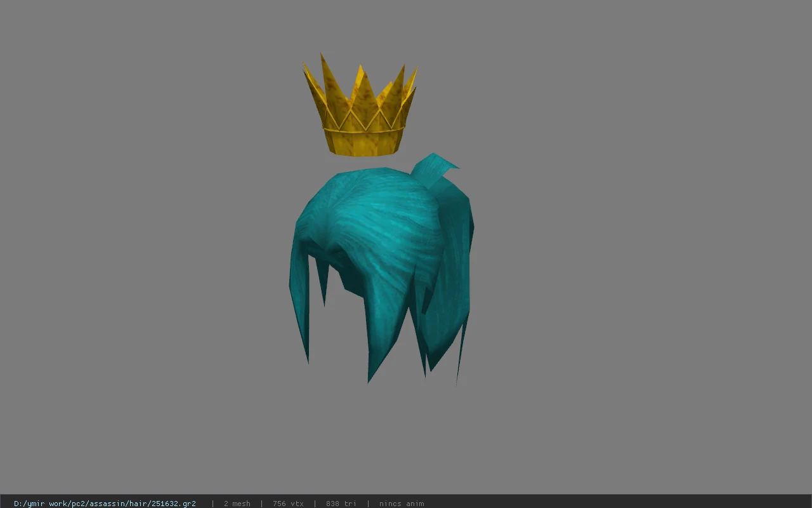Click the file path 'D:/ymir work/pc2/assassin/hair/251632.gr2'
Image resolution: width=812 pixels, height=508 pixels.
[x=105, y=504]
